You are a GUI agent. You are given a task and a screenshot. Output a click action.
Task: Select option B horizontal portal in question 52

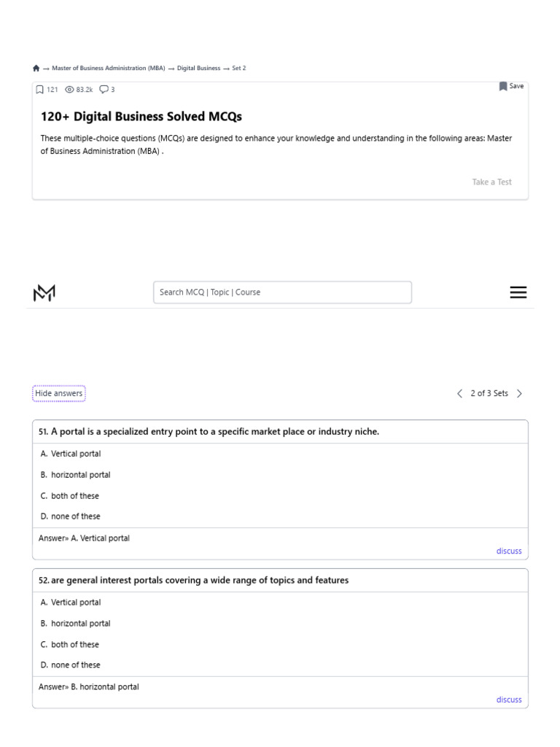click(x=80, y=624)
